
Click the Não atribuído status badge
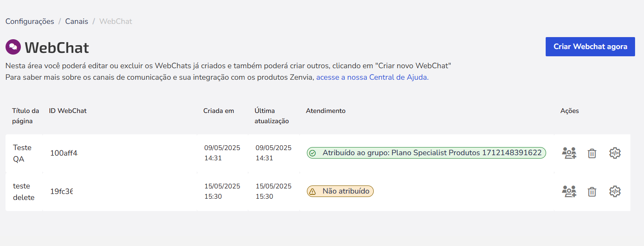[340, 191]
